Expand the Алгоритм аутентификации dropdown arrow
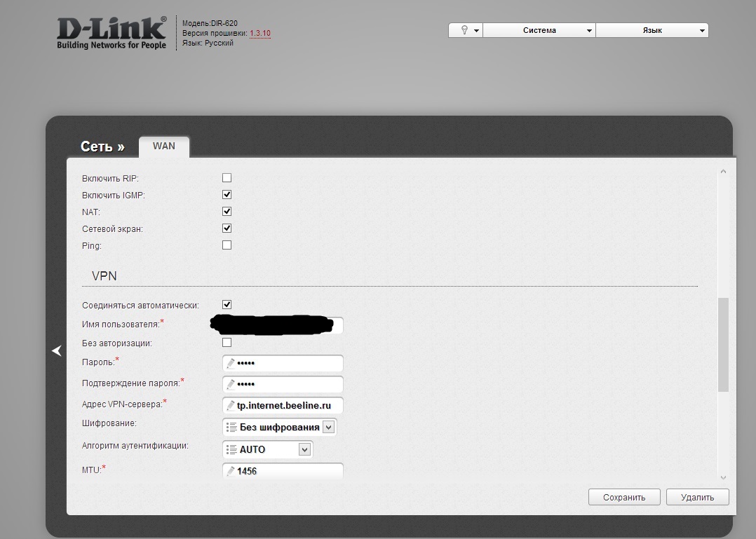Image resolution: width=756 pixels, height=539 pixels. (x=304, y=449)
